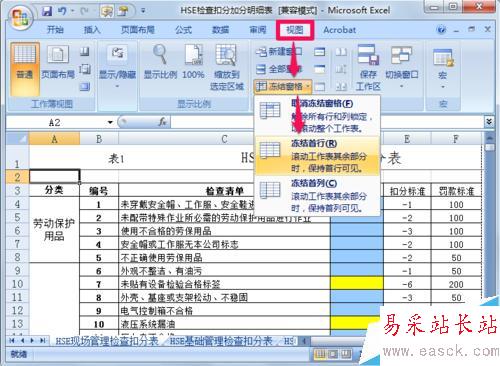The height and width of the screenshot is (366, 500).
Task: Open 显示比例 zoom dialog
Action: click(x=160, y=62)
